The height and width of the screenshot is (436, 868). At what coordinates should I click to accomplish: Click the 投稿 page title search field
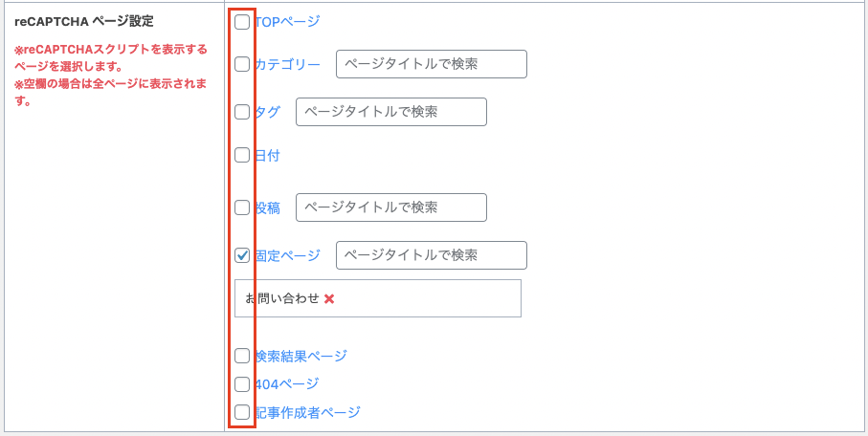coord(391,207)
